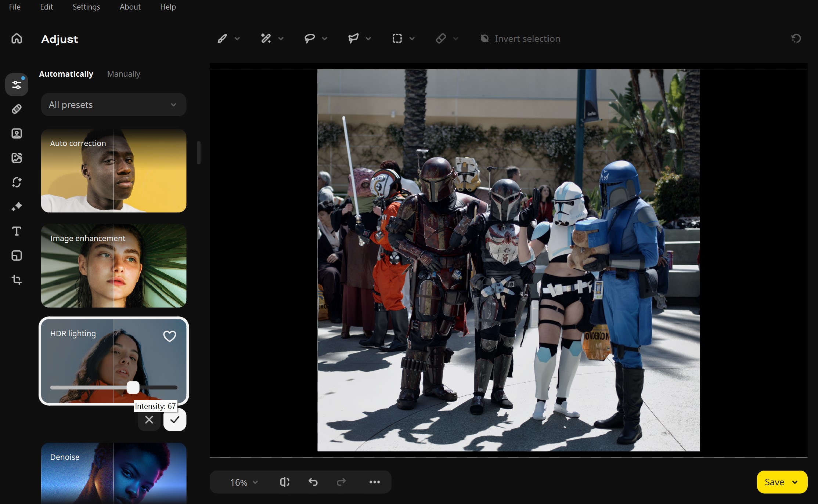Open the Portrait tool in sidebar

[17, 133]
